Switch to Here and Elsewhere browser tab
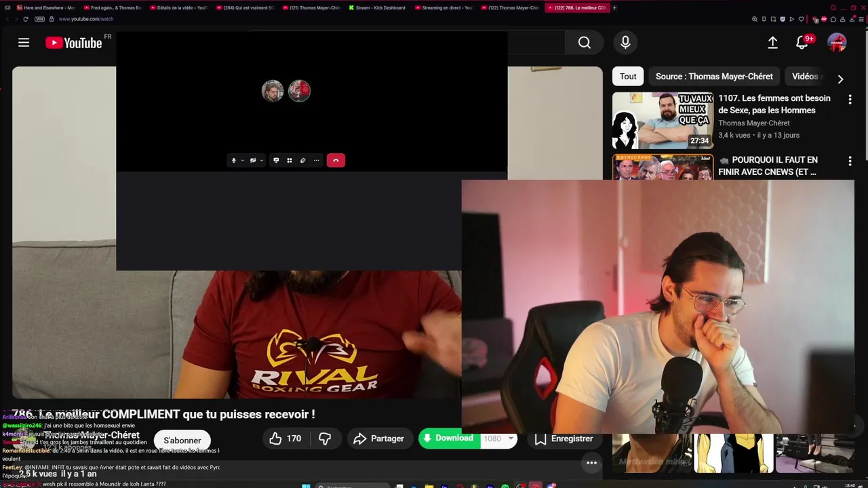The image size is (868, 488). (45, 7)
